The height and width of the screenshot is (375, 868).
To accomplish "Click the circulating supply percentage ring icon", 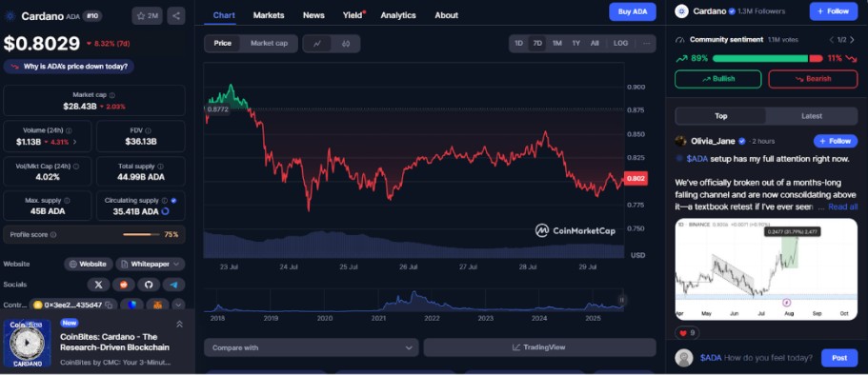I will pos(165,211).
